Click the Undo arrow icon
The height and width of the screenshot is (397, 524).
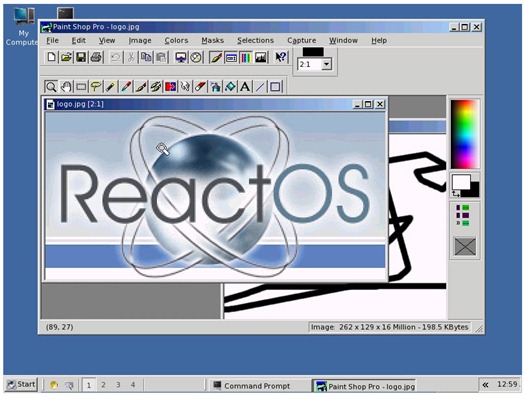[x=116, y=57]
